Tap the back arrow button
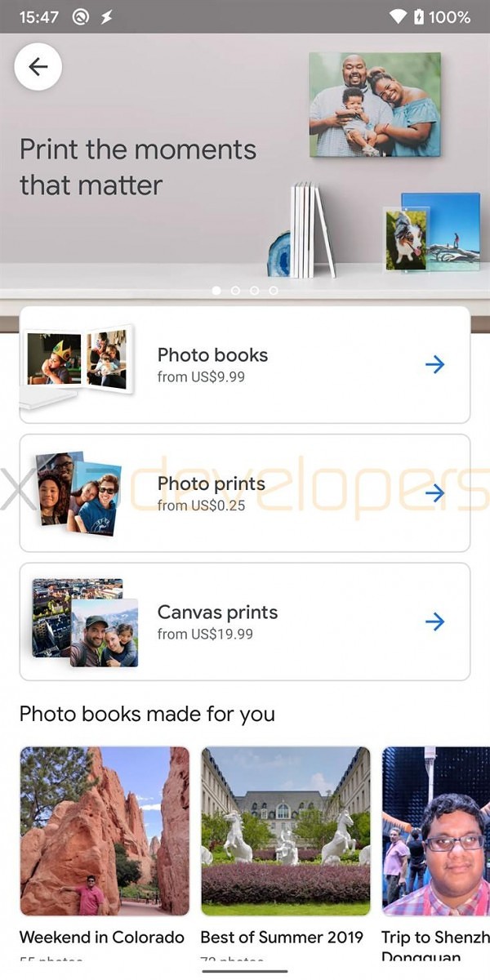This screenshot has height=980, width=490. 38,67
